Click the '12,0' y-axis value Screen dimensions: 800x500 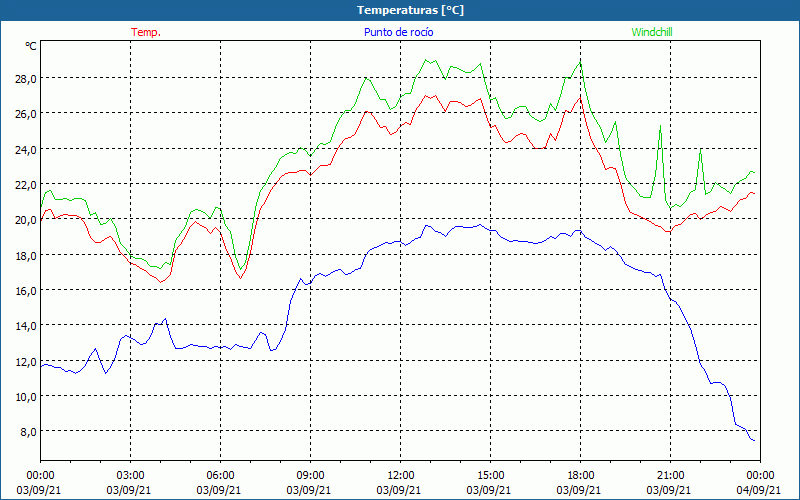[x=25, y=362]
